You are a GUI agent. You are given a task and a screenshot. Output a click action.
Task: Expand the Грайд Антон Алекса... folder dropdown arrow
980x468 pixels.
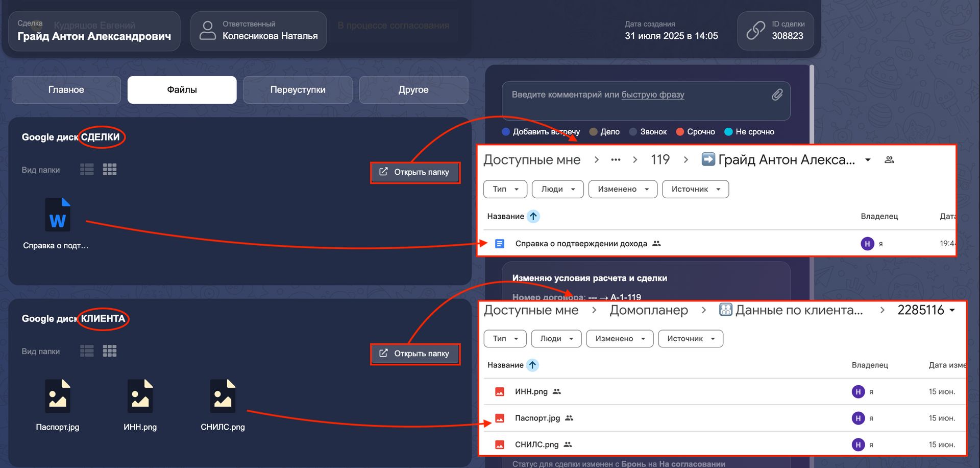point(868,160)
